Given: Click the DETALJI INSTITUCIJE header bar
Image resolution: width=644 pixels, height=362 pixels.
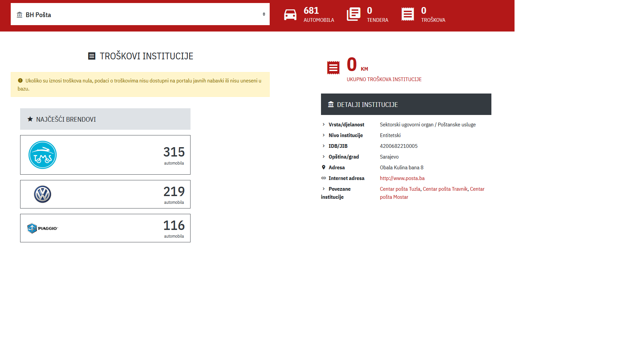Looking at the screenshot, I should (x=406, y=104).
